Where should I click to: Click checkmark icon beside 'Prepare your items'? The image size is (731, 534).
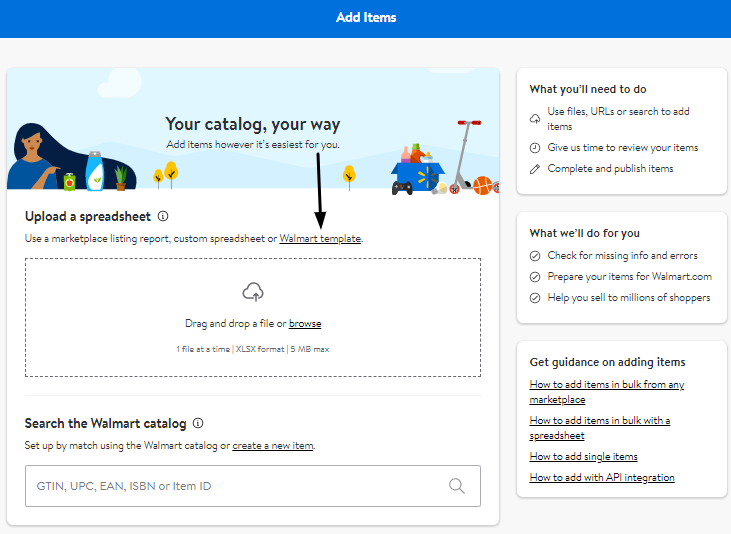pos(536,277)
